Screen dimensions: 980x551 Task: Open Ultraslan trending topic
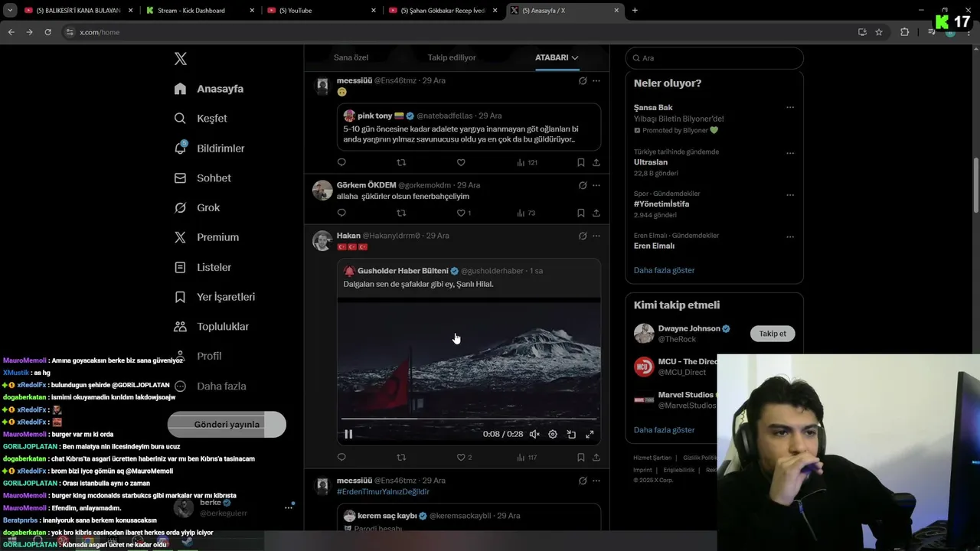pyautogui.click(x=651, y=162)
